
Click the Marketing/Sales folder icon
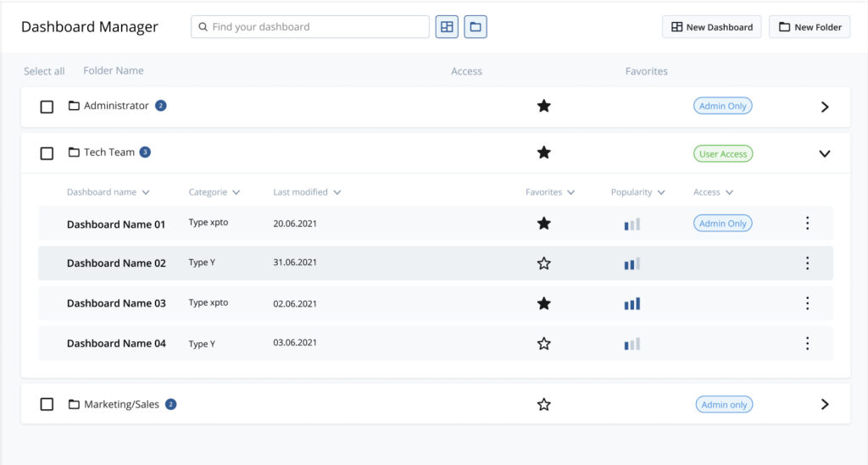click(x=74, y=404)
